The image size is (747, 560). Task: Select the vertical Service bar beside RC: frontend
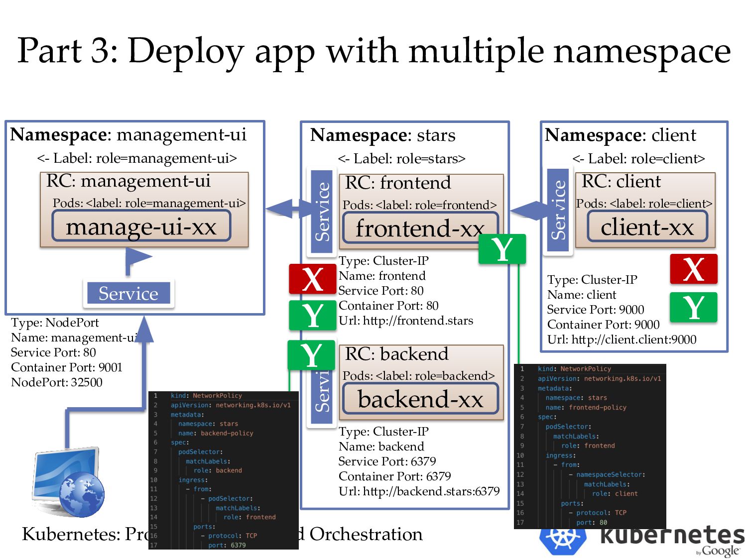pyautogui.click(x=322, y=212)
